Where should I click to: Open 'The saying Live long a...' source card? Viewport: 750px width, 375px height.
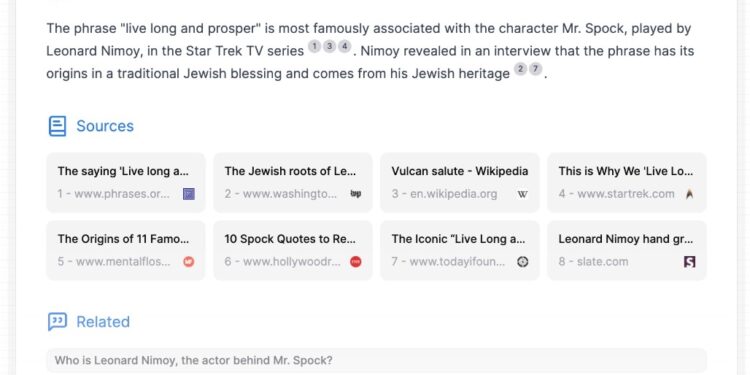(x=126, y=183)
